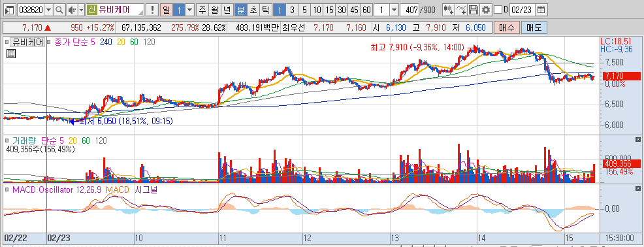This screenshot has height=247, width=644.
Task: Click the add candlestick chart icon
Action: point(449,10)
